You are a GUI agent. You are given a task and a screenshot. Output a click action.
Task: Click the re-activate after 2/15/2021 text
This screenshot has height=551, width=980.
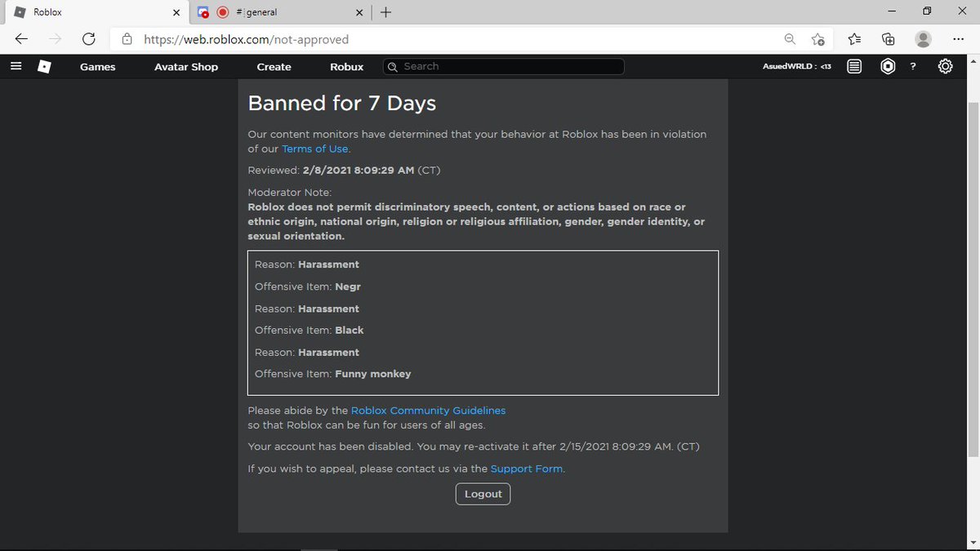pyautogui.click(x=474, y=447)
